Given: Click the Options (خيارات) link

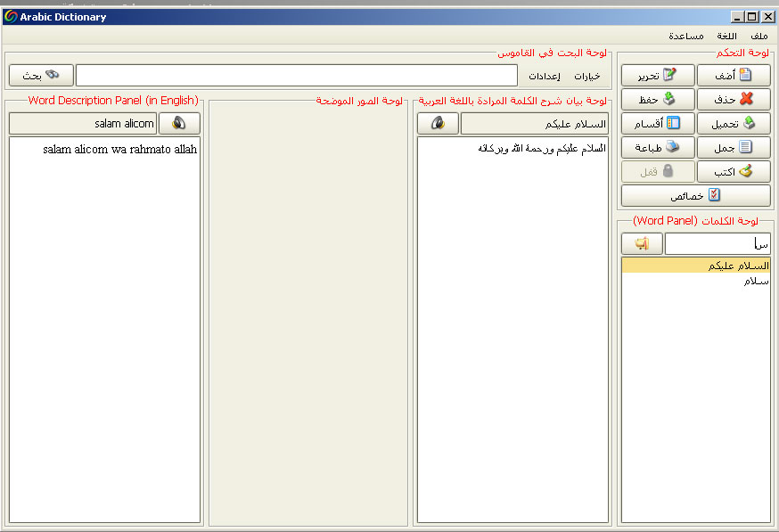Looking at the screenshot, I should point(587,76).
